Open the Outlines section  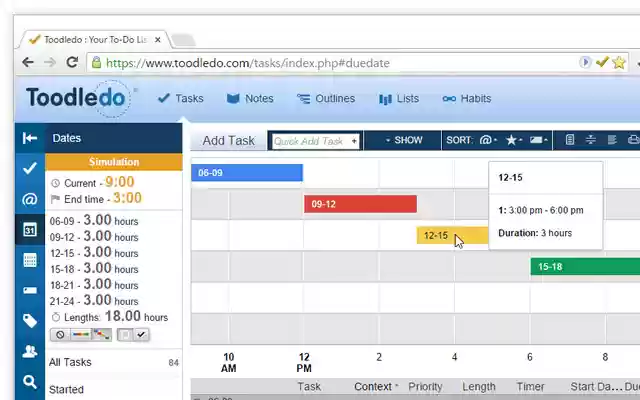pyautogui.click(x=326, y=98)
